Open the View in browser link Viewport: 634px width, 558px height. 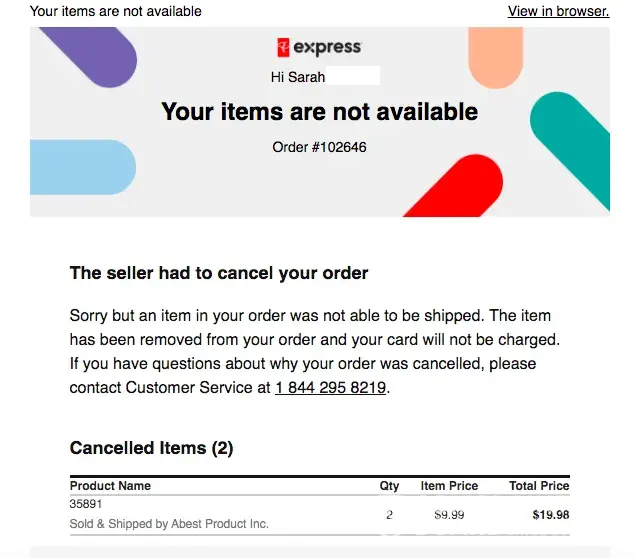click(558, 11)
